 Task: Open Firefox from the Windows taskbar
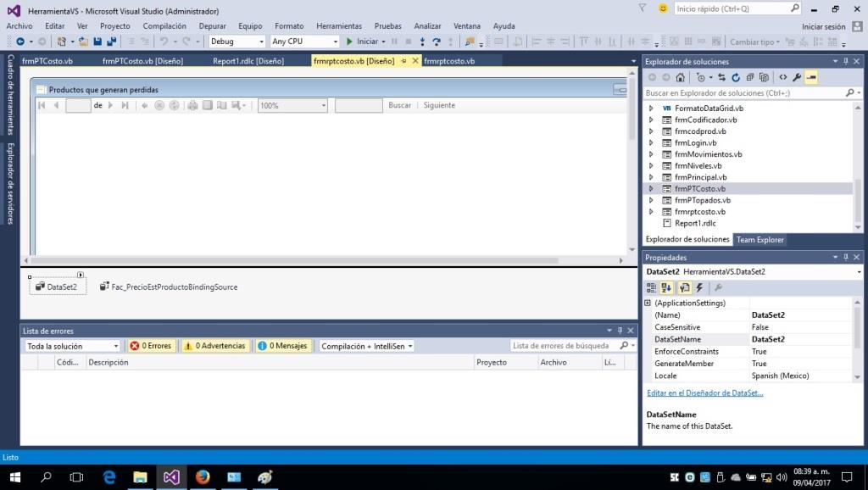203,476
